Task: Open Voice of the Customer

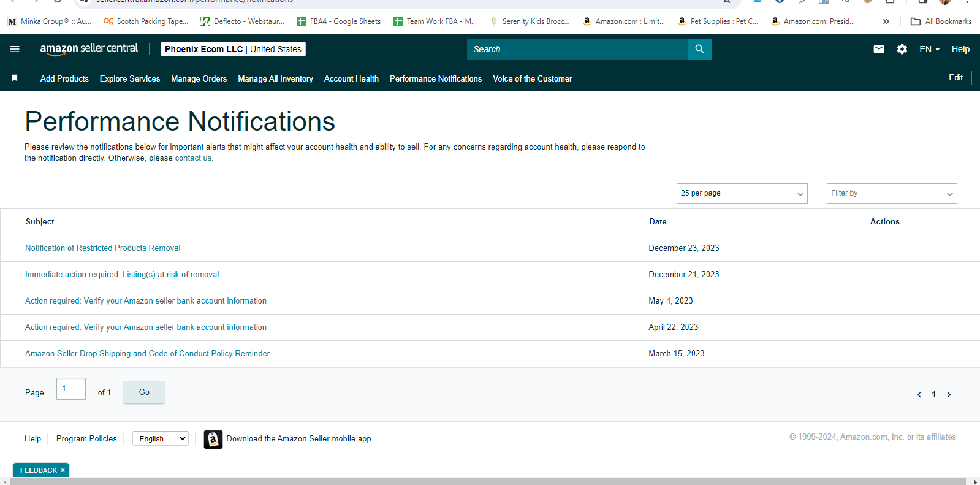Action: [x=533, y=78]
